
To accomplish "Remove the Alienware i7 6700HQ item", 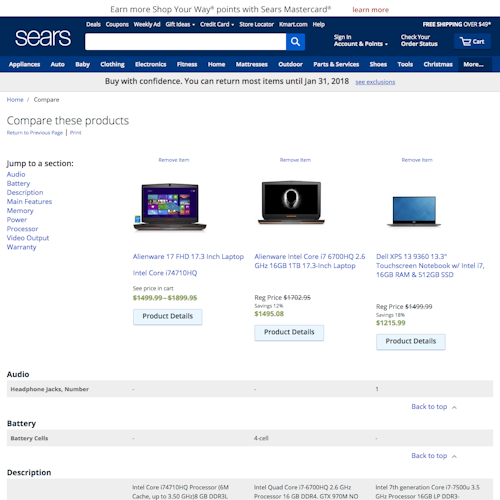I will click(x=295, y=160).
